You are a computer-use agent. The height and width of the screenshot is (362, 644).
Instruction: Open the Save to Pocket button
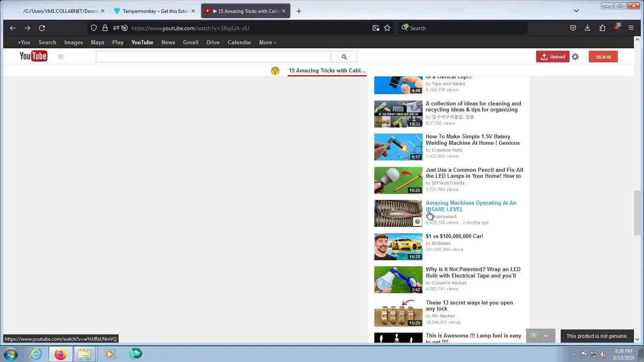[x=573, y=28]
